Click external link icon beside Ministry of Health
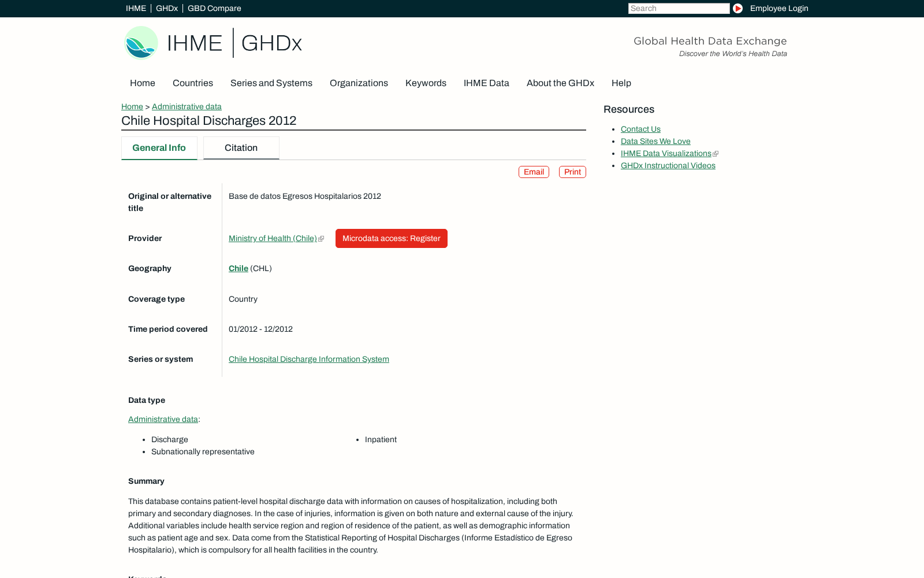The width and height of the screenshot is (924, 578). pyautogui.click(x=321, y=239)
